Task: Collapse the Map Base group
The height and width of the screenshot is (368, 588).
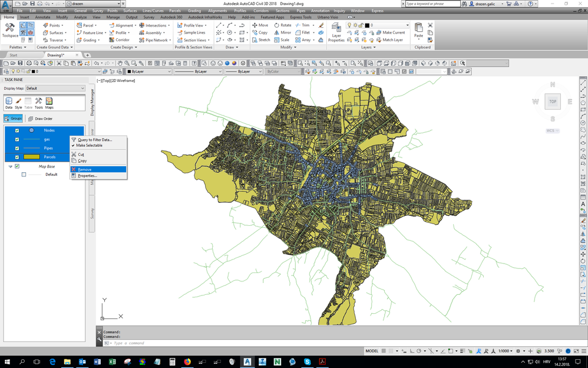Action: pyautogui.click(x=11, y=166)
